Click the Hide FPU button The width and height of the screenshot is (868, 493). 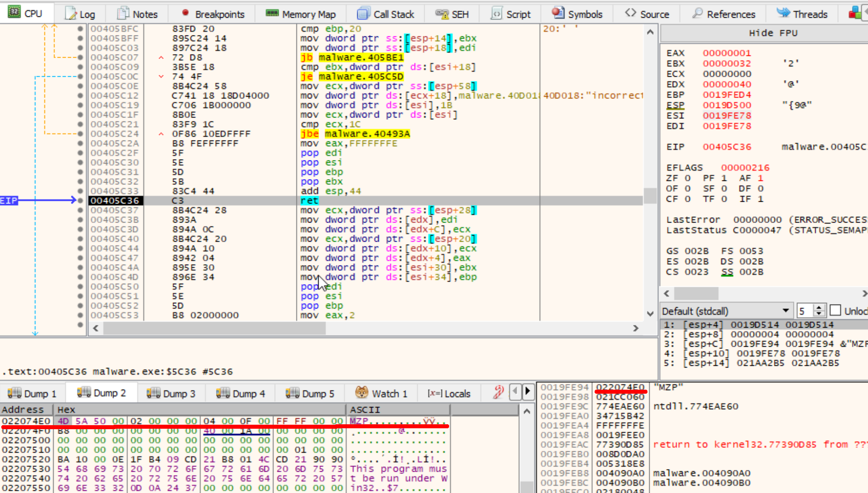pos(773,33)
